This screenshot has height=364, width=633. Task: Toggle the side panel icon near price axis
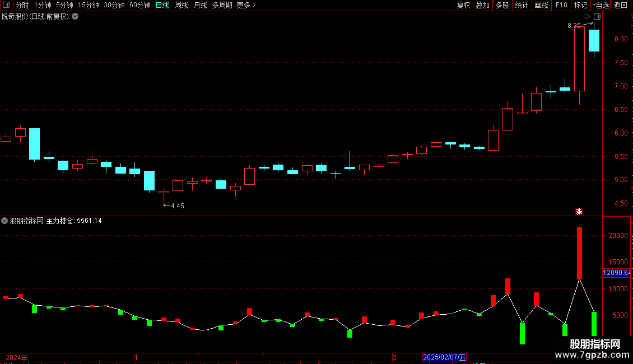[x=597, y=17]
